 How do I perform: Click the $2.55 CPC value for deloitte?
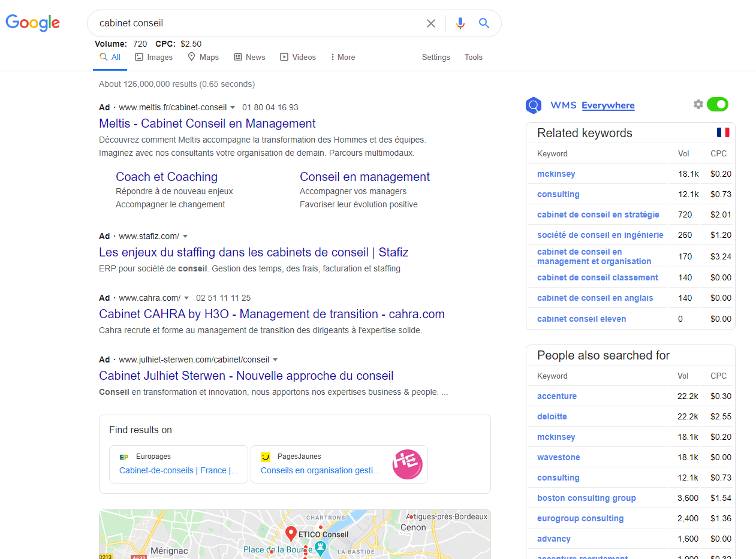click(x=721, y=416)
